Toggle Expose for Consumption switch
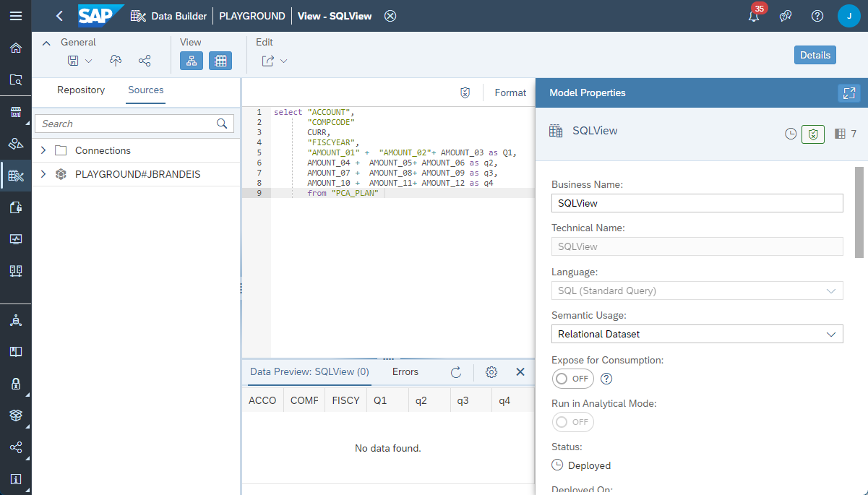Viewport: 868px width, 495px height. click(x=573, y=379)
